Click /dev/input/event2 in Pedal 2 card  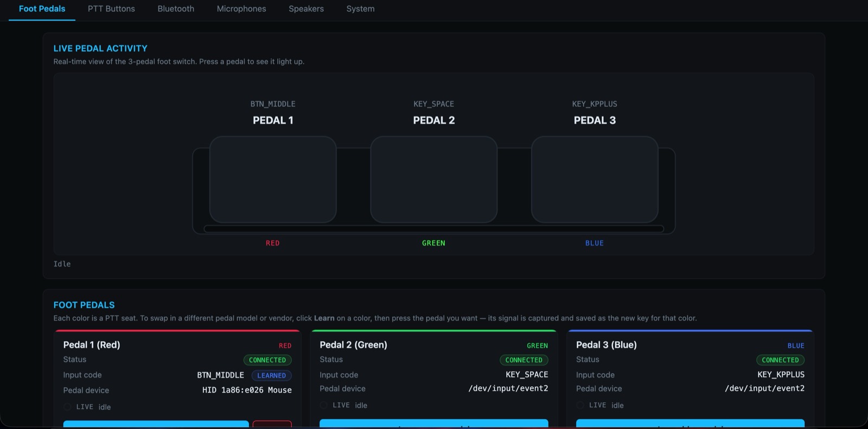coord(508,388)
